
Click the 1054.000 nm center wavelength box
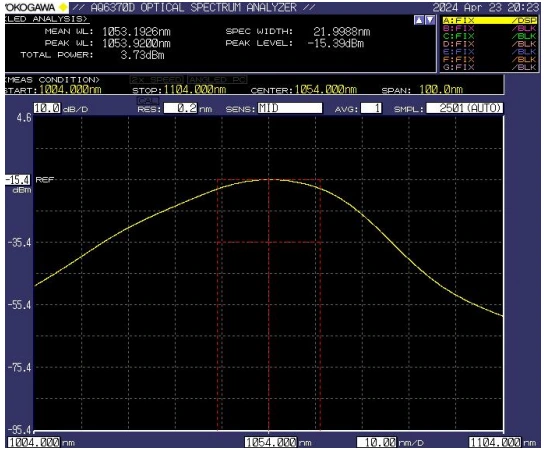pos(271,442)
